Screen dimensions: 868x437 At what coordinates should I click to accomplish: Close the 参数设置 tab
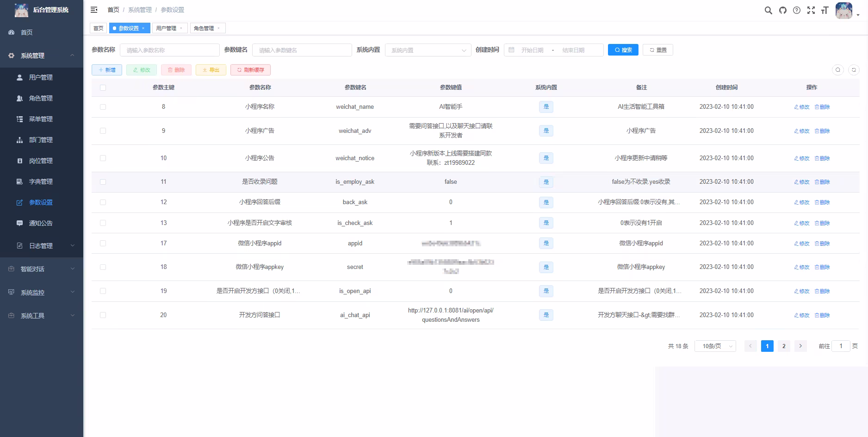coord(143,28)
